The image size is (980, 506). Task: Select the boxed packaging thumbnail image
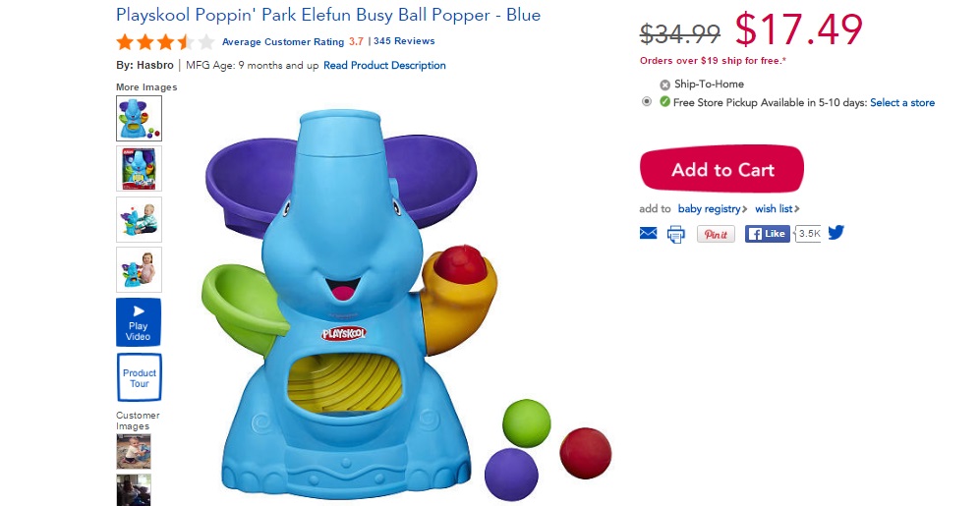[x=139, y=169]
